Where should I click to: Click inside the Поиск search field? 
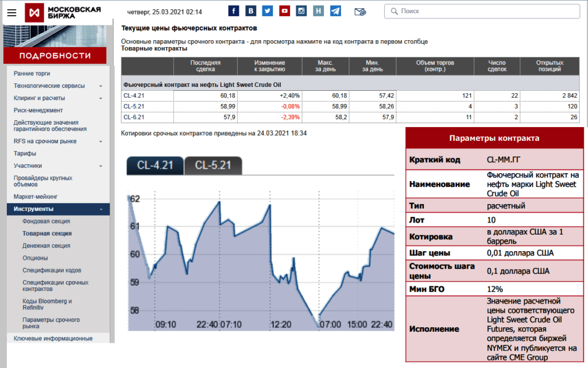point(481,10)
